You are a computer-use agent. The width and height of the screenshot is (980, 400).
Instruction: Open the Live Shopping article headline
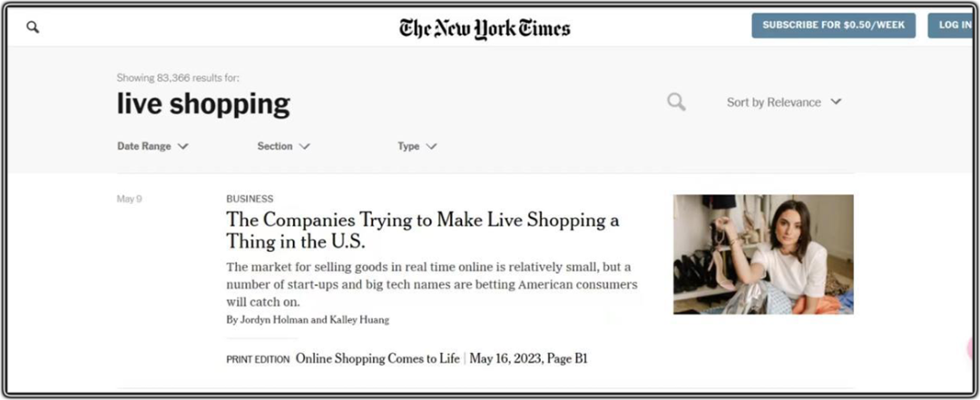pyautogui.click(x=423, y=229)
